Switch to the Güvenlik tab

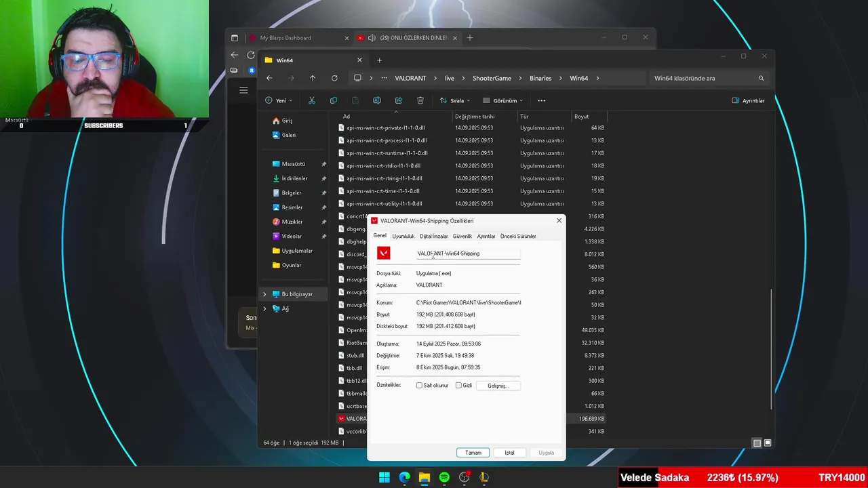point(462,236)
